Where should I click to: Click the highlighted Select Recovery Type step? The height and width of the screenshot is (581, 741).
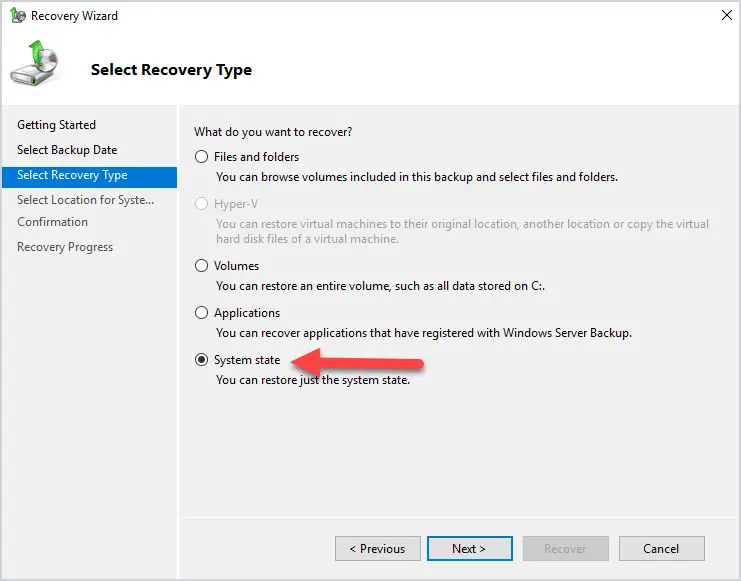coord(89,177)
